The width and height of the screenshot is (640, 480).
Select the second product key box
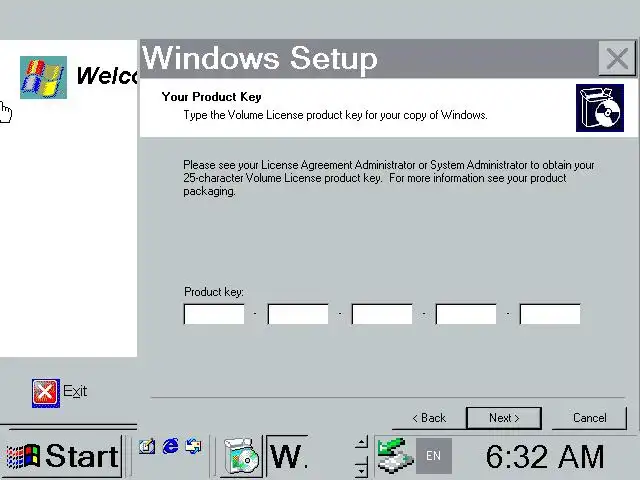(298, 314)
